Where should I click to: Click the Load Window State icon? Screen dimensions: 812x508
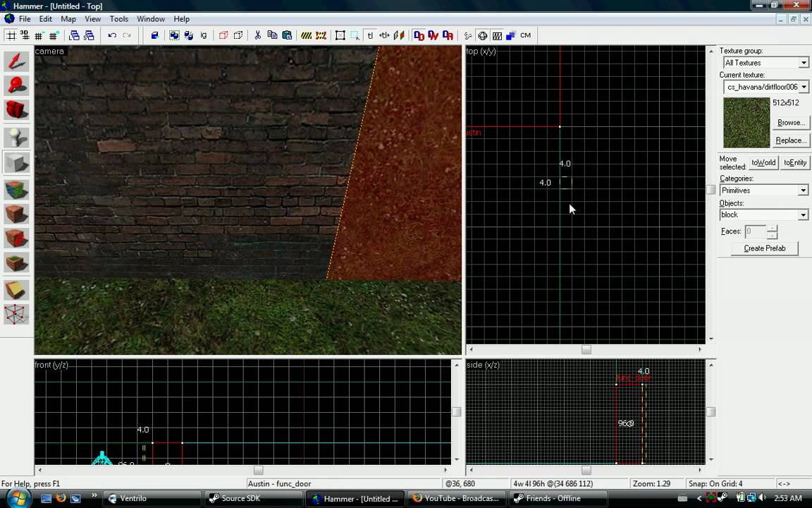(74, 35)
